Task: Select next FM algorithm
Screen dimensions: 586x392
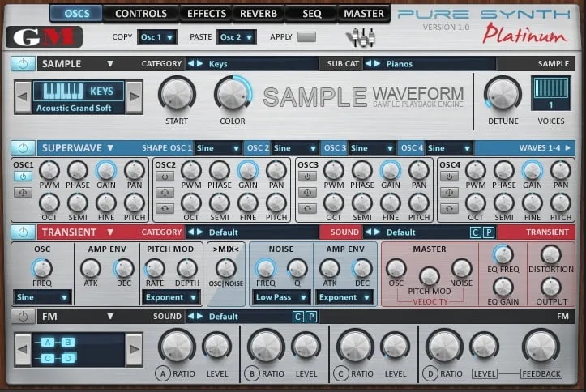Action: tap(135, 349)
